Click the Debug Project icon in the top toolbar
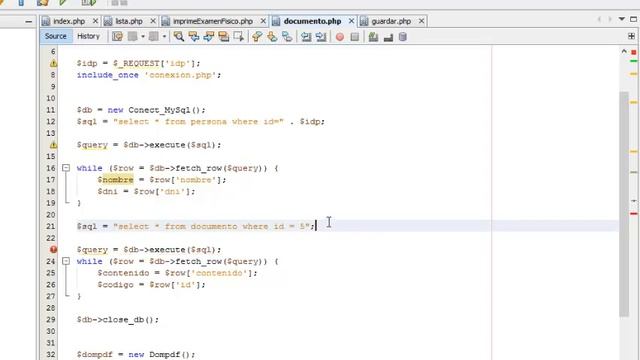The height and width of the screenshot is (360, 640). pos(89,2)
